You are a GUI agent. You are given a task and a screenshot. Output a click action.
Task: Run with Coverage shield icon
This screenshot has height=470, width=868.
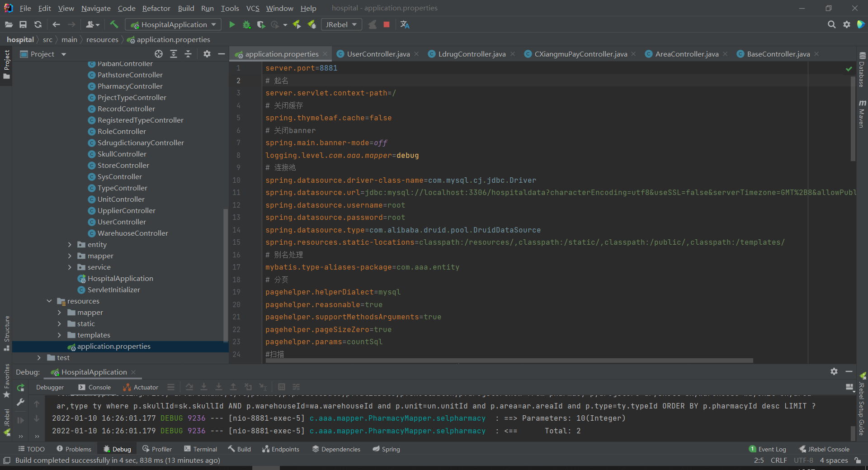coord(261,24)
